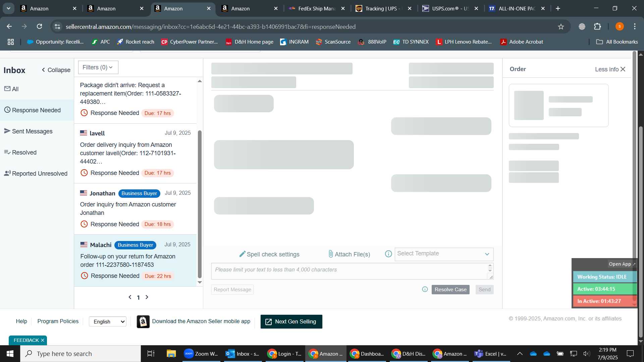Image resolution: width=644 pixels, height=362 pixels.
Task: Open the apps grid in bookmarks bar
Action: (11, 42)
